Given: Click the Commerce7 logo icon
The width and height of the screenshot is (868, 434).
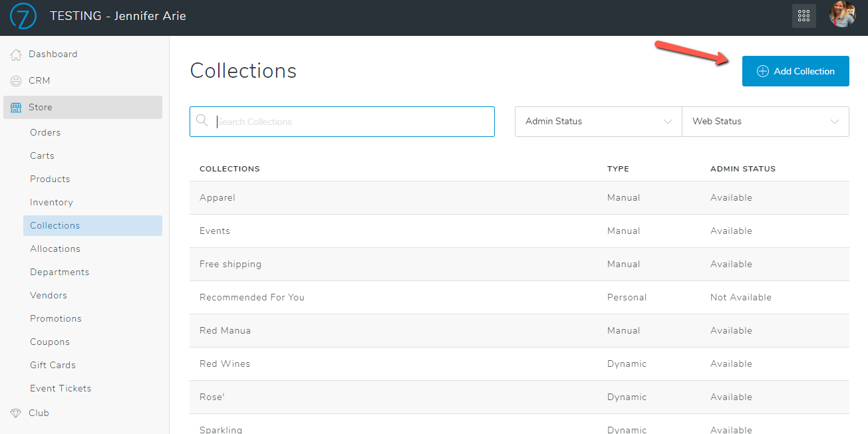Looking at the screenshot, I should [23, 16].
